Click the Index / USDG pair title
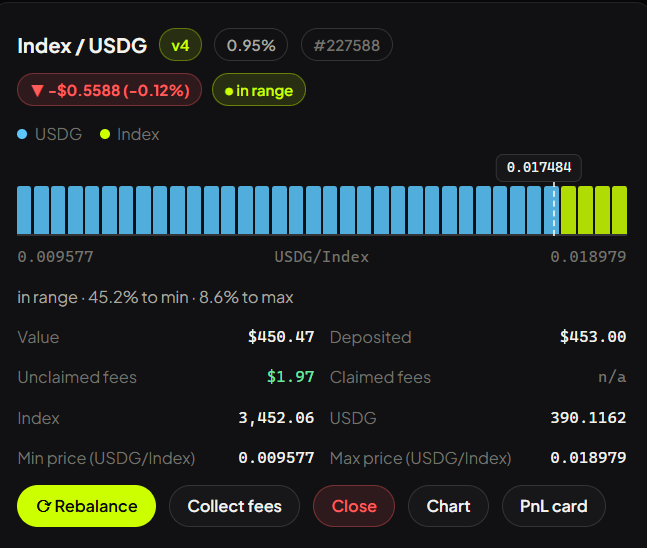 pos(82,45)
